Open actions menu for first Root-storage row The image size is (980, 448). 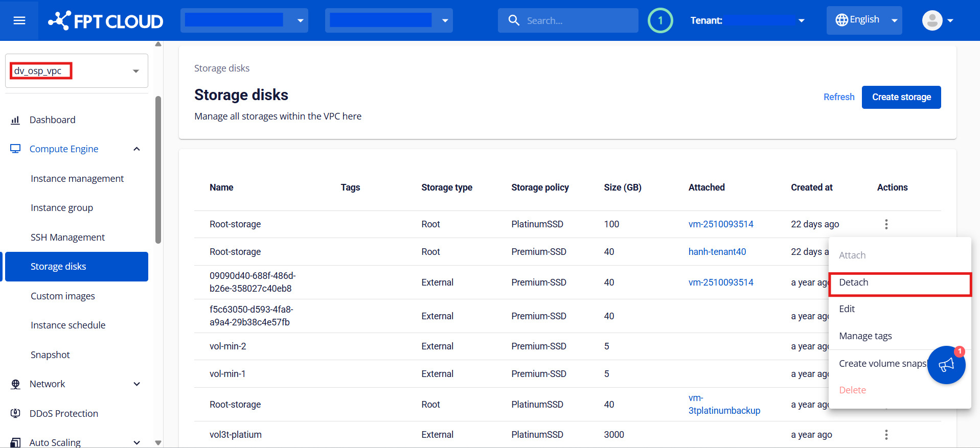[x=886, y=224]
